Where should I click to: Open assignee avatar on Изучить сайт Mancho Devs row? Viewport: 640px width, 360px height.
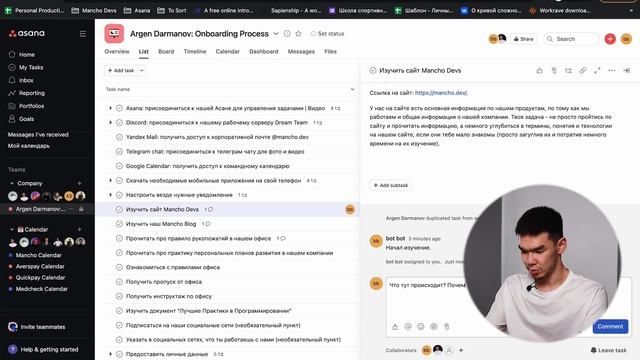click(x=350, y=209)
